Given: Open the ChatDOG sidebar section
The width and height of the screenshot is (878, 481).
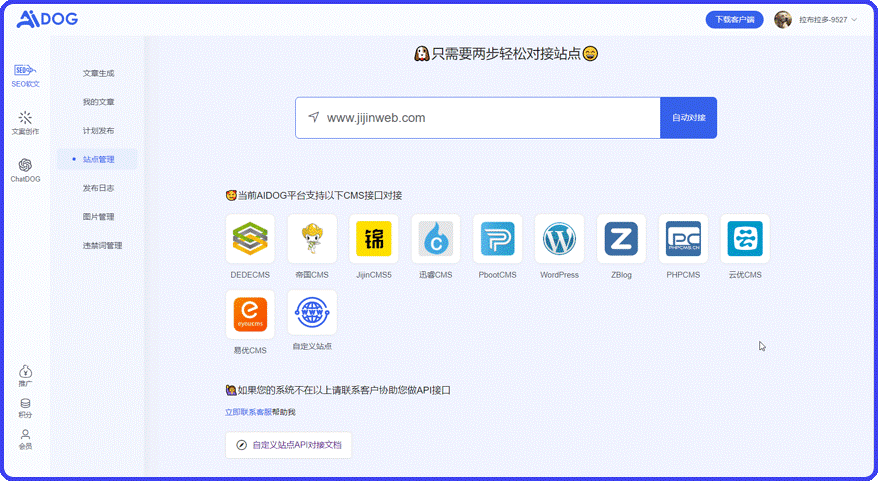Looking at the screenshot, I should pyautogui.click(x=25, y=171).
